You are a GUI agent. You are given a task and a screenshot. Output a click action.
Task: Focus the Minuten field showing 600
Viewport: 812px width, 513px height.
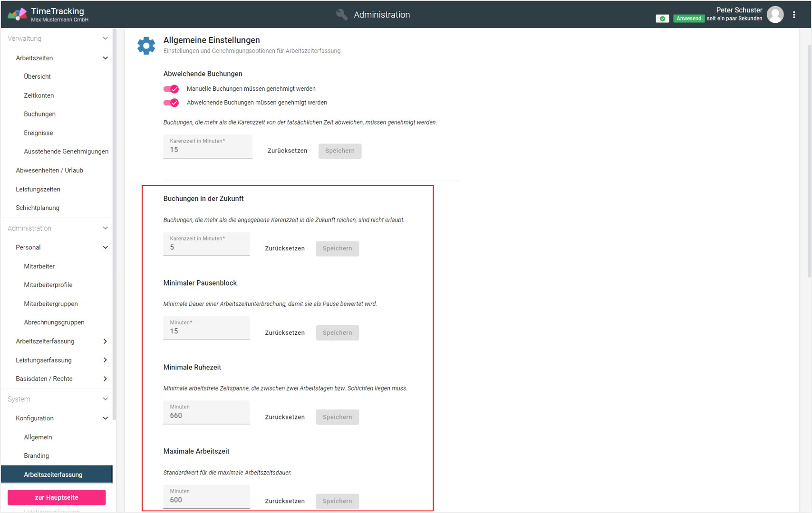[x=206, y=497]
